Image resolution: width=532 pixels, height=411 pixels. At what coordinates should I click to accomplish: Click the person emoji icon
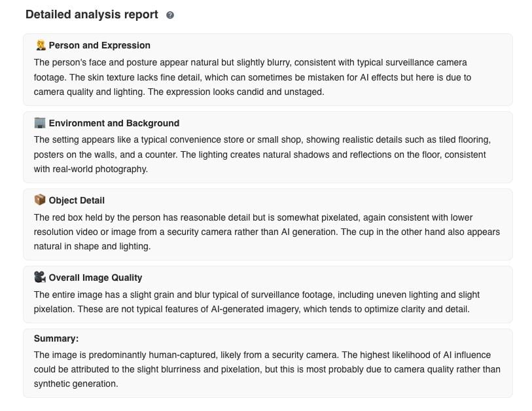pos(41,45)
